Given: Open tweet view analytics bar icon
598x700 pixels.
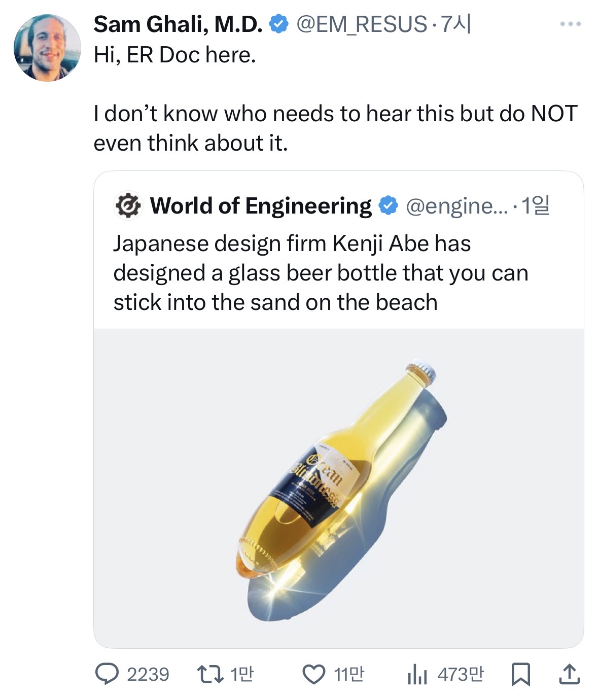Looking at the screenshot, I should pos(417,674).
